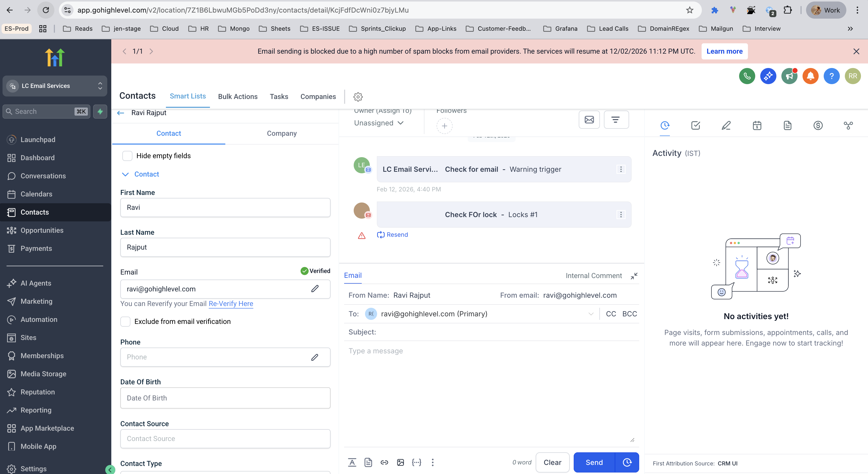The image size is (868, 474).
Task: Insert an image in the email composer
Action: click(x=400, y=462)
